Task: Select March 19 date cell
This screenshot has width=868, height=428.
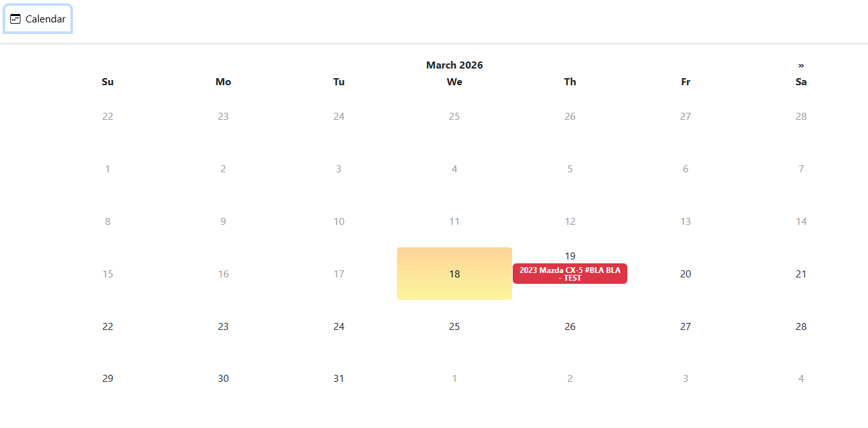Action: pyautogui.click(x=570, y=256)
